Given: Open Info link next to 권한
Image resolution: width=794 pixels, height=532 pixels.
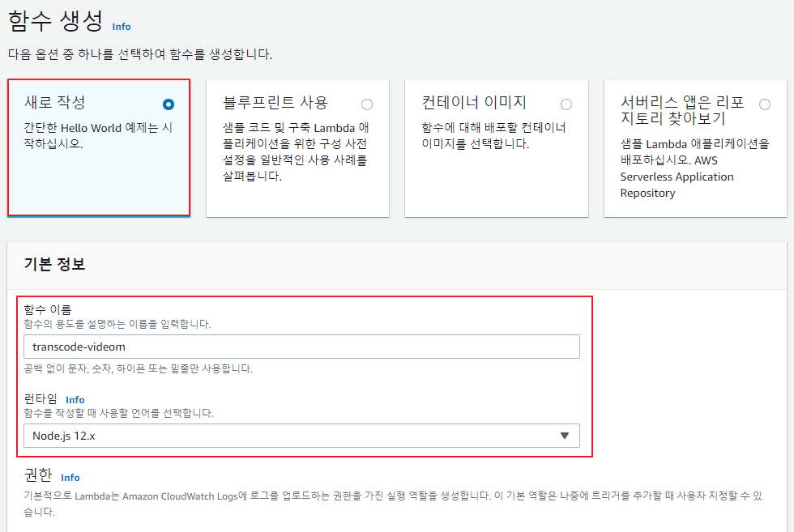Looking at the screenshot, I should (70, 477).
